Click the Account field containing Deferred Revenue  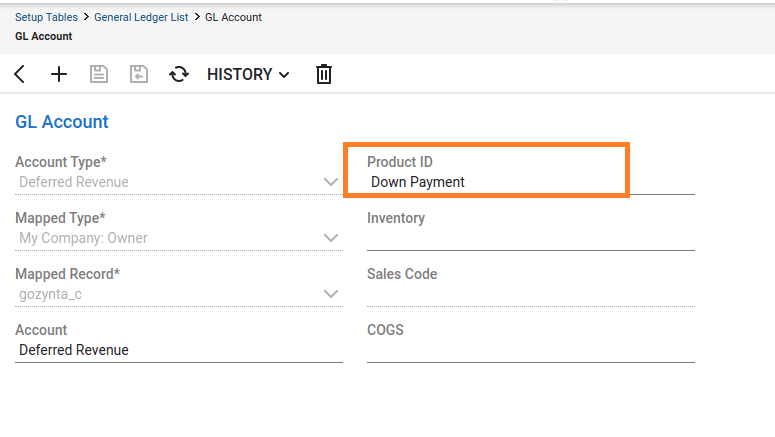178,350
